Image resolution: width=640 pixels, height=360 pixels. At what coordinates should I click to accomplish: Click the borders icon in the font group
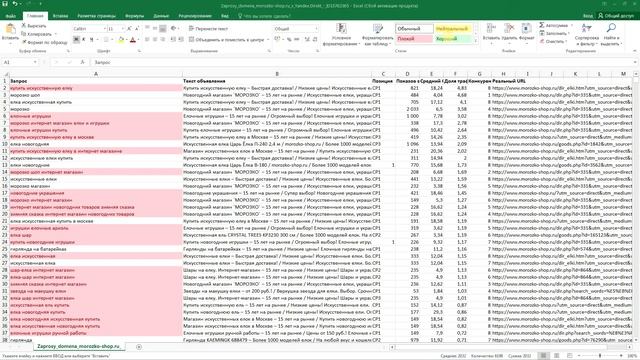tap(106, 40)
